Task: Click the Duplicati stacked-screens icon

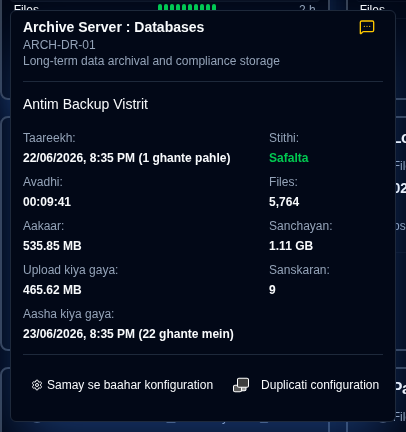Action: tap(241, 385)
